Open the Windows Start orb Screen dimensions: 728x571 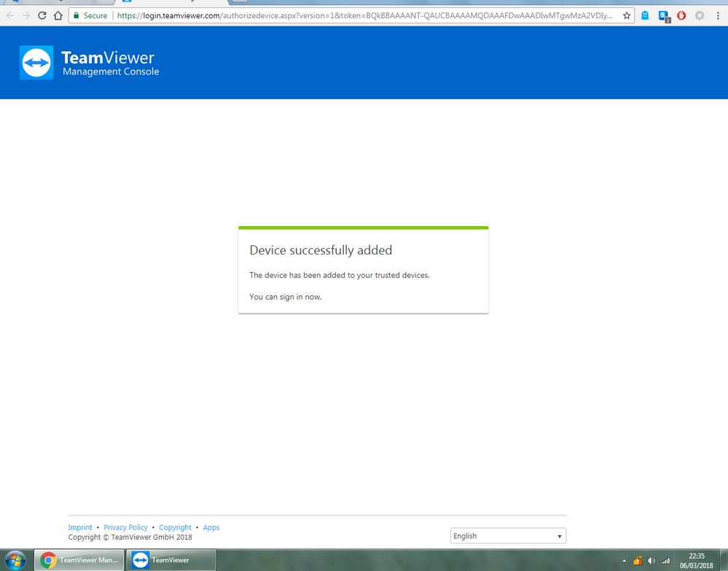tap(15, 560)
